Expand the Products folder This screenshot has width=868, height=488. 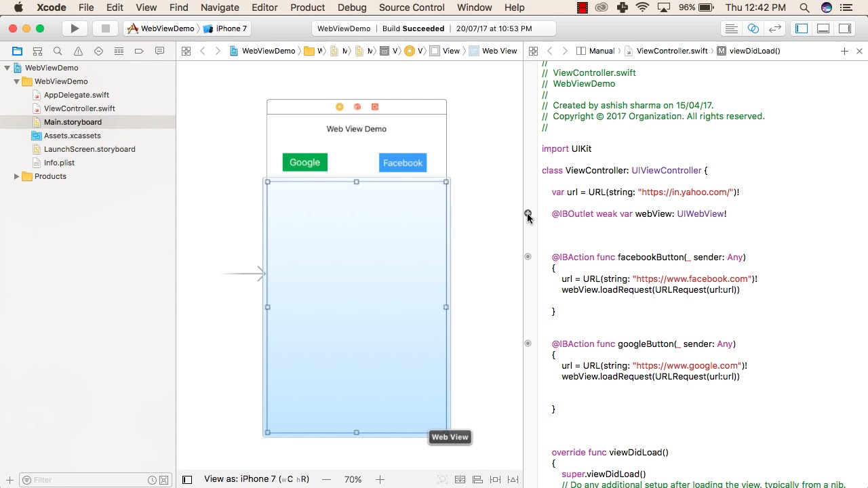click(x=16, y=176)
